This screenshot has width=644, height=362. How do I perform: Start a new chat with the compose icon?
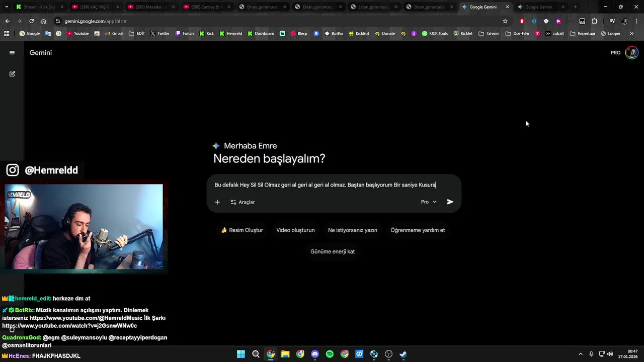12,74
